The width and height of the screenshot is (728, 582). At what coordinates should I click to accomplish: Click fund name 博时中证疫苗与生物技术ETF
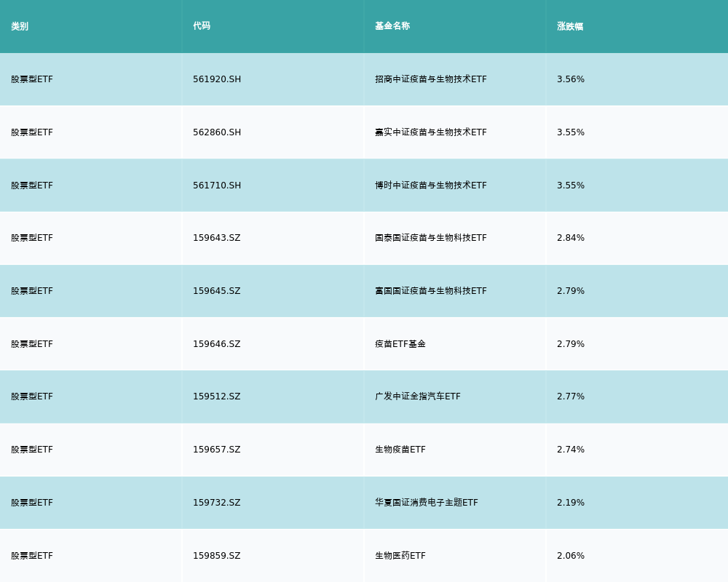tap(431, 186)
